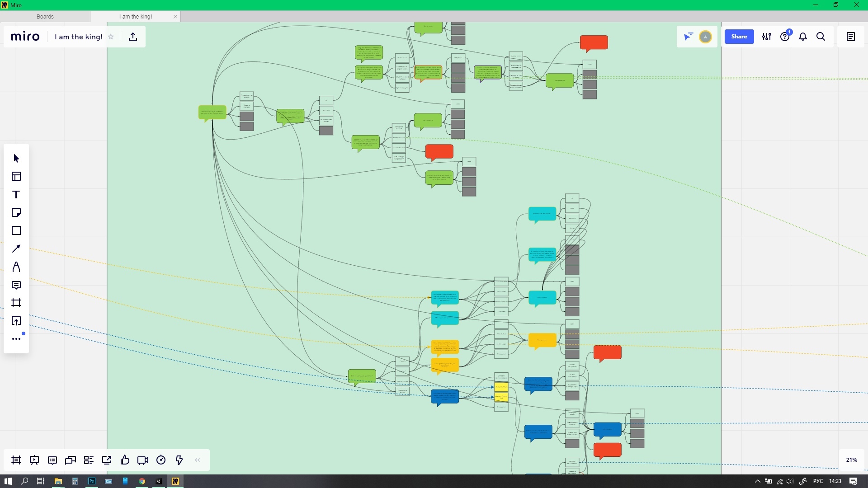Select the Comment tool

click(16, 285)
